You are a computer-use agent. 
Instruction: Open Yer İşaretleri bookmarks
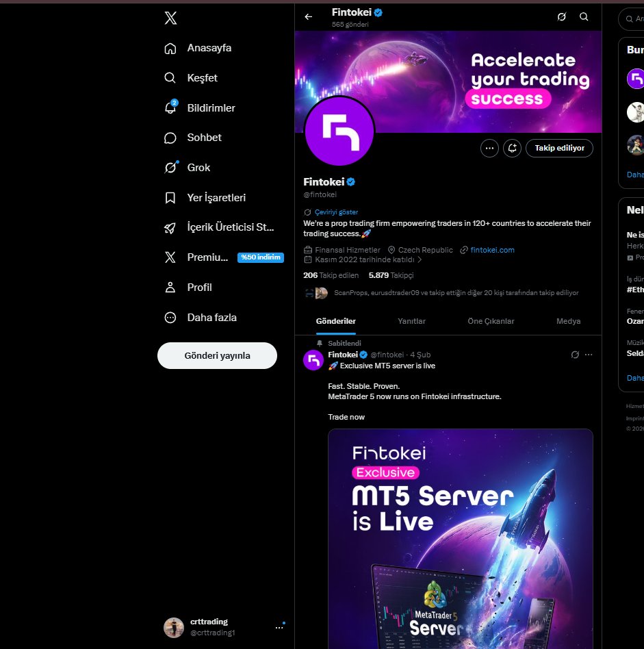pyautogui.click(x=205, y=198)
